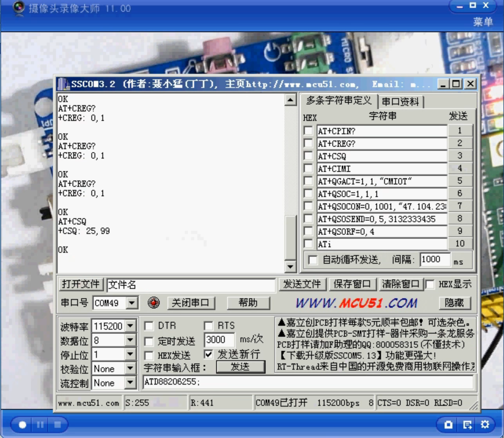Screen dimensions: 504x438
Task: Switch to the 串口资料 tab
Action: (x=400, y=102)
